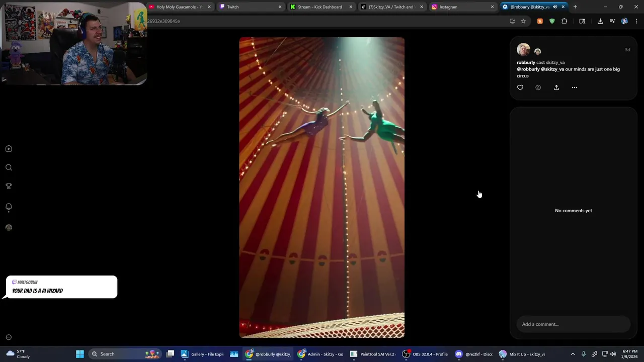Image resolution: width=644 pixels, height=362 pixels.
Task: Open the Chrome profile avatar icon
Action: (x=624, y=21)
